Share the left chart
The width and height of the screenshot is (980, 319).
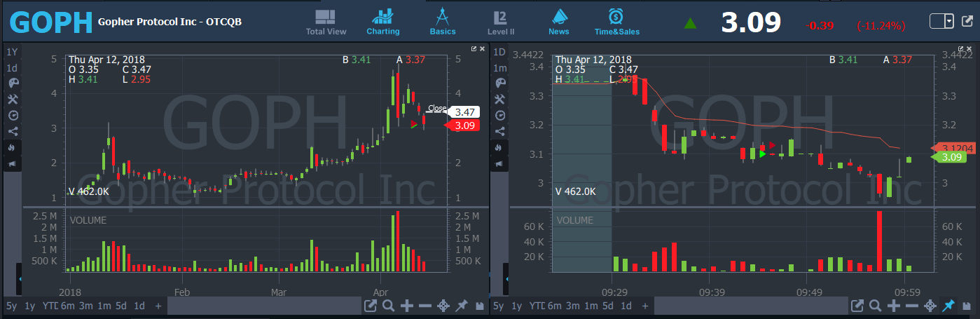pyautogui.click(x=12, y=130)
